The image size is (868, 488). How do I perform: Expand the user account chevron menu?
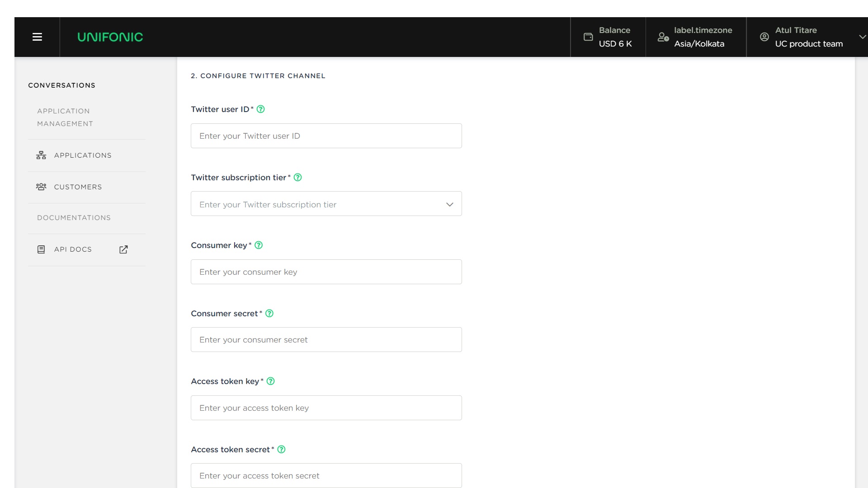click(862, 37)
